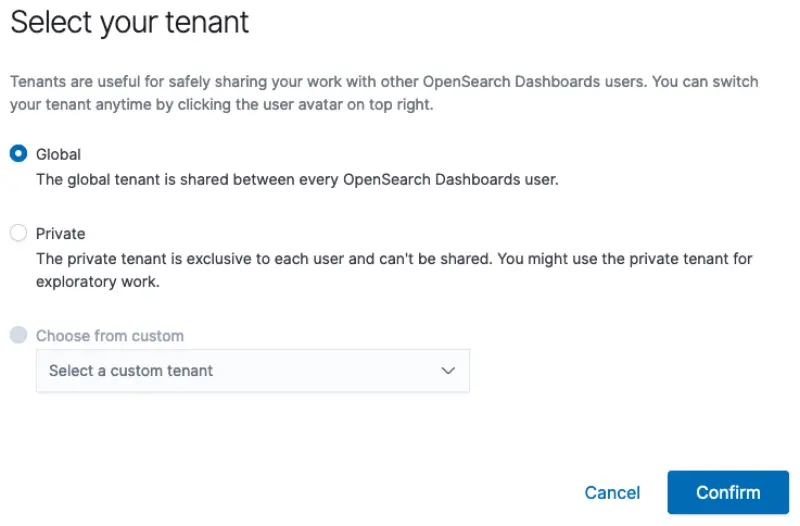Select the Private tenant radio button

pyautogui.click(x=18, y=233)
